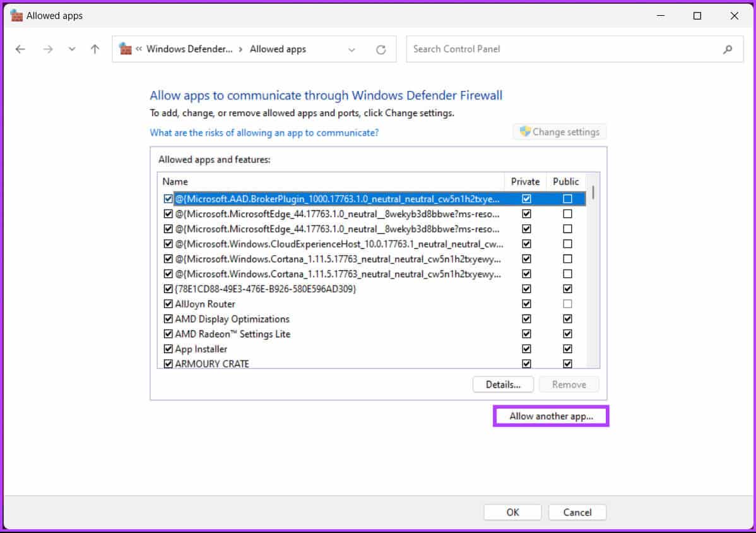Toggle Public checkbox for AAD.BrokerPlugin row

coord(567,199)
